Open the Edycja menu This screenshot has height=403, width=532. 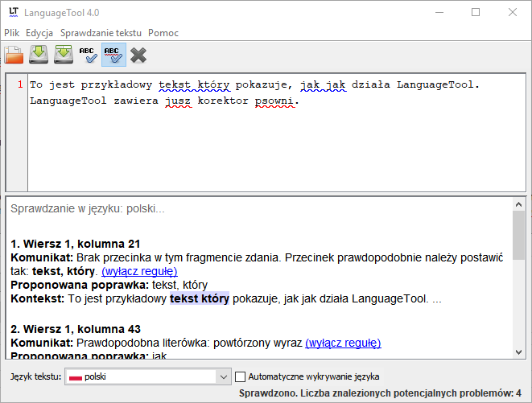[x=39, y=33]
